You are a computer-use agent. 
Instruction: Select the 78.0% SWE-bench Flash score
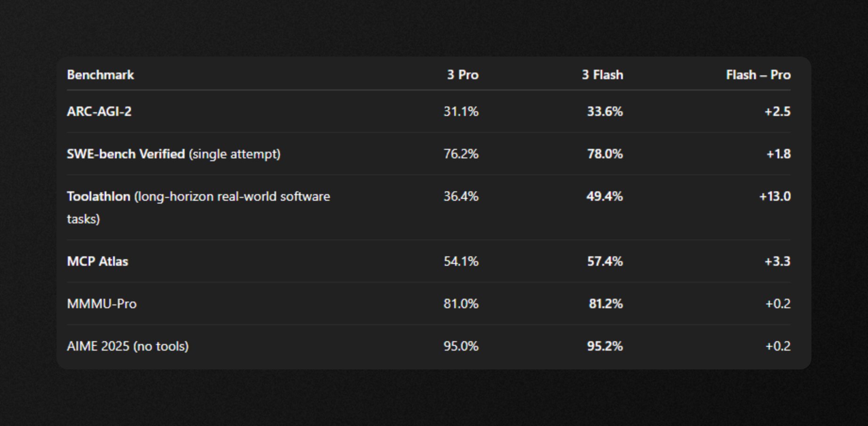click(x=605, y=154)
